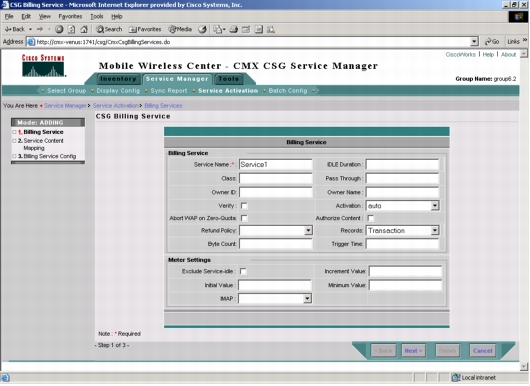Click the Trigger Time input field
The width and height of the screenshot is (530, 386).
402,244
